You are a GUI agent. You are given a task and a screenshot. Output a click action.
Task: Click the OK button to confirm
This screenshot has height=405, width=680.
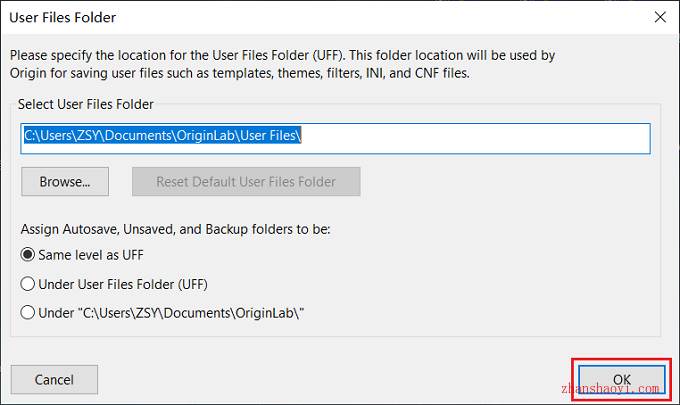tap(621, 379)
